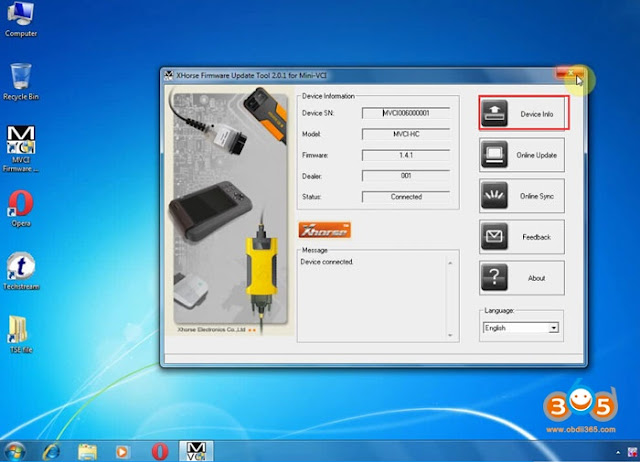Open the TSE file folder shortcut

click(20, 334)
